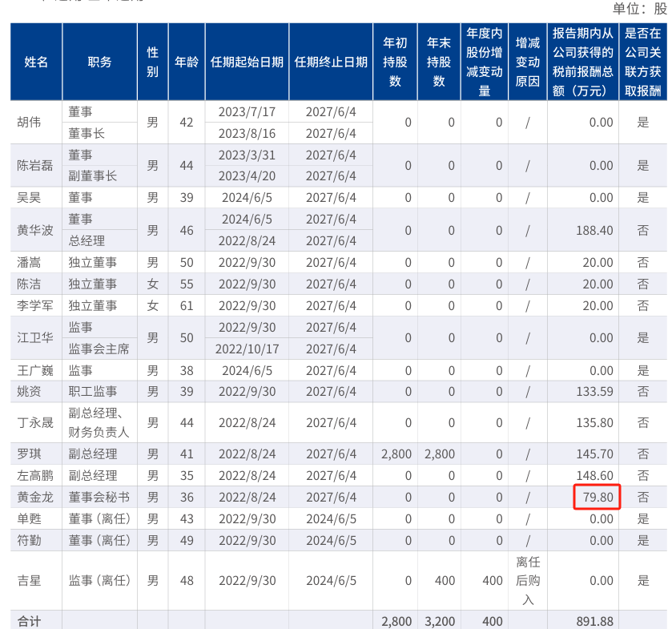Click the 姓名 column header
This screenshot has height=629, width=672.
click(x=36, y=62)
